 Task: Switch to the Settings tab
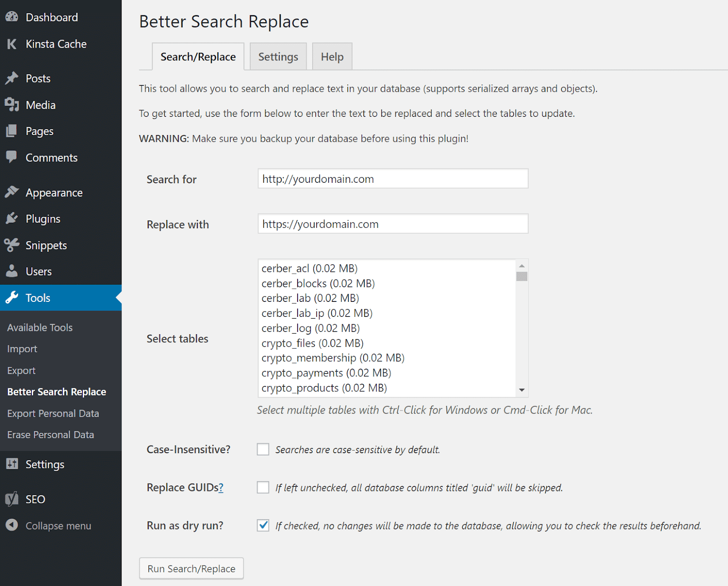(x=278, y=56)
